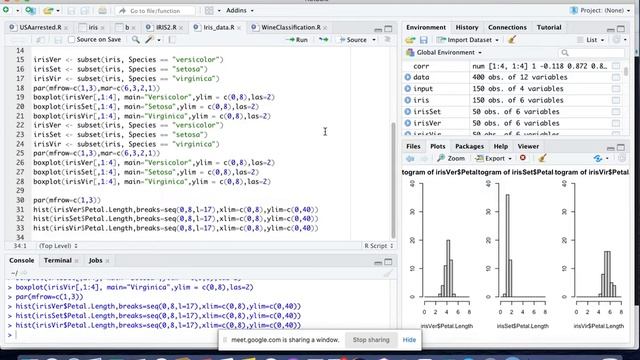
Task: Click the Source button
Action: [353, 40]
